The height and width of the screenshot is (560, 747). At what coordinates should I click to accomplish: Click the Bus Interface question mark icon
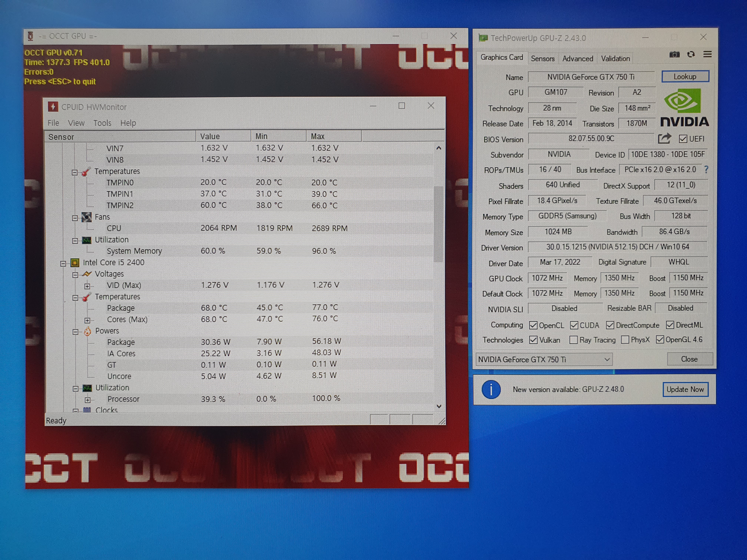click(x=706, y=169)
